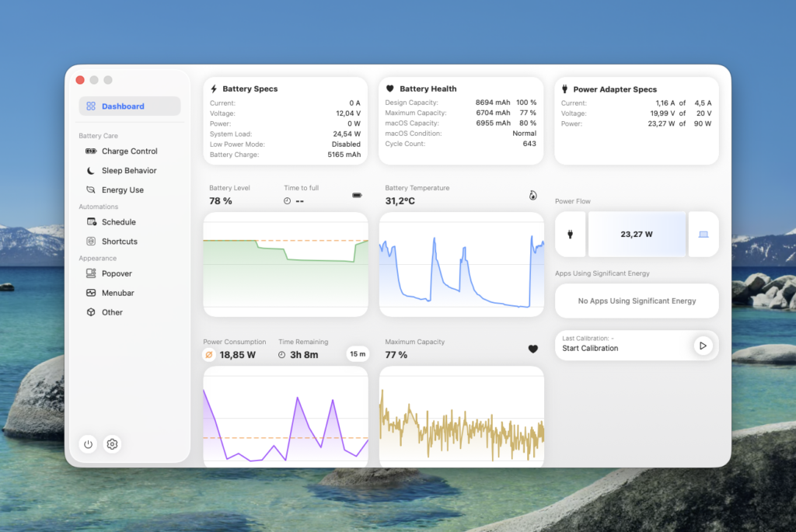Click the Last Calibration label
Image resolution: width=796 pixels, height=532 pixels.
[588, 339]
